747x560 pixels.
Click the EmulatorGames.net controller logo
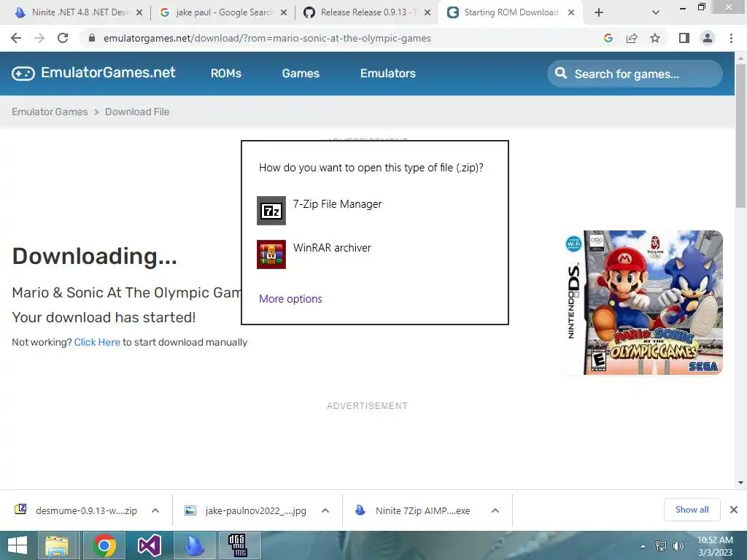pyautogui.click(x=23, y=74)
